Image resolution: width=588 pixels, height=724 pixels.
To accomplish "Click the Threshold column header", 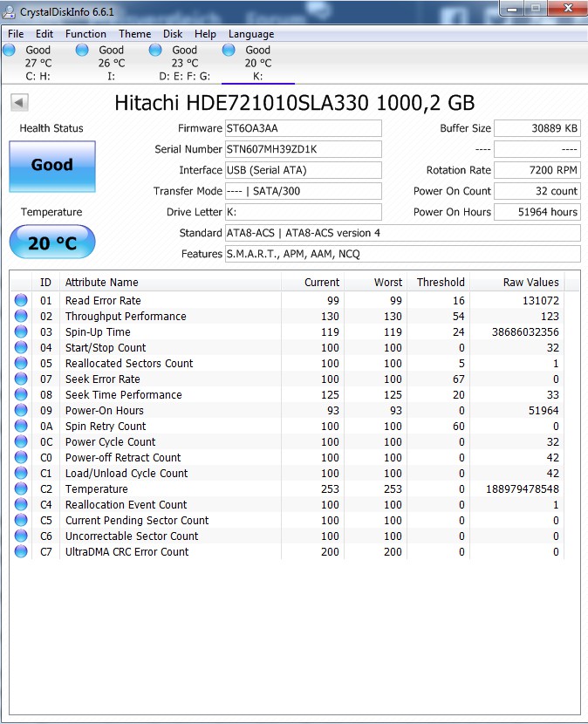I will coord(438,282).
